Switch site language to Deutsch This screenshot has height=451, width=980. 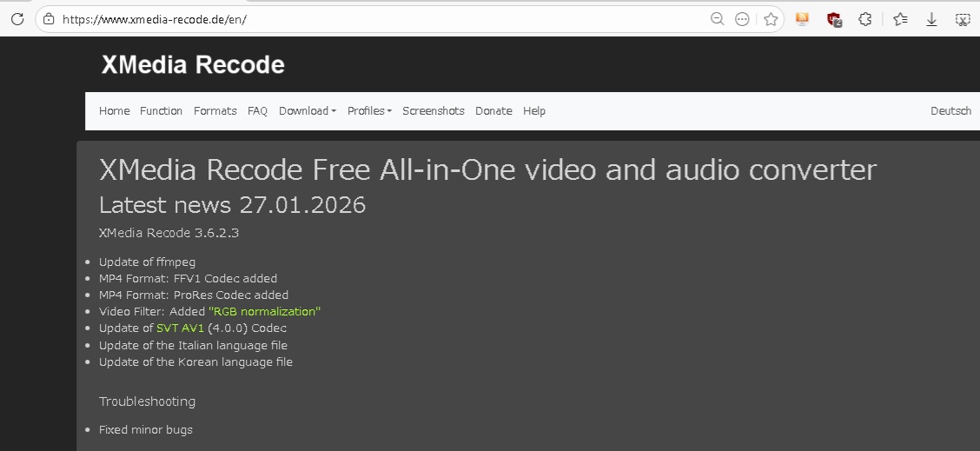point(950,110)
